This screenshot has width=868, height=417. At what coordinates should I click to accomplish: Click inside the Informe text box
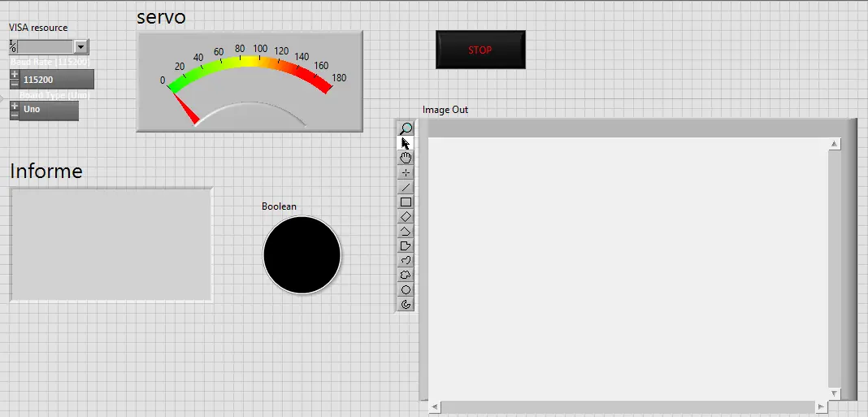click(x=111, y=244)
